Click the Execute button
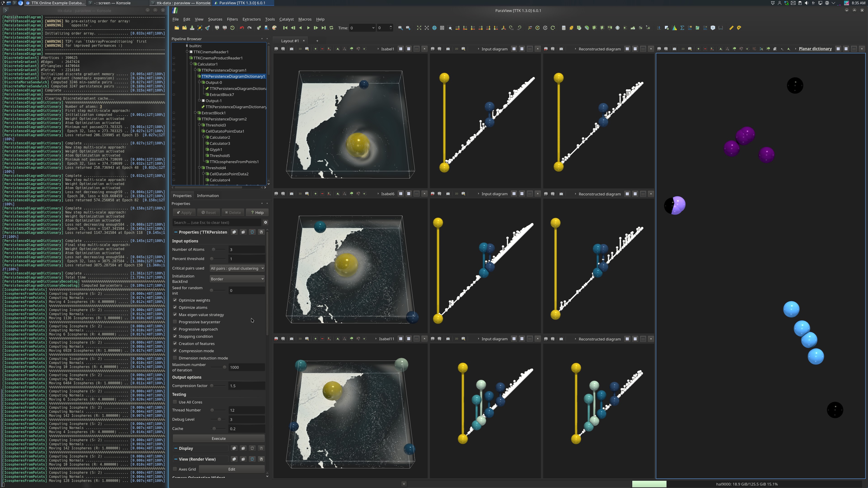Screen dimensions: 868x488 (219, 439)
